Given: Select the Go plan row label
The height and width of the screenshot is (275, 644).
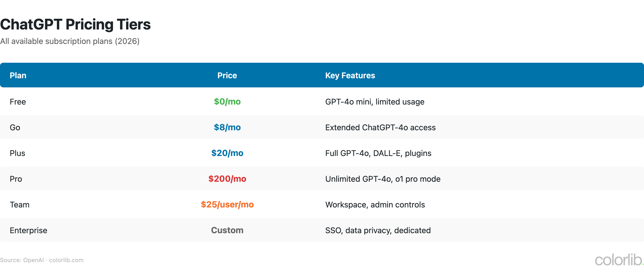Looking at the screenshot, I should pyautogui.click(x=15, y=128).
